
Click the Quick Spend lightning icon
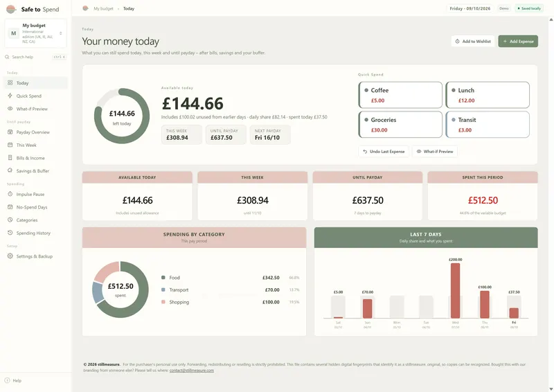(10, 96)
